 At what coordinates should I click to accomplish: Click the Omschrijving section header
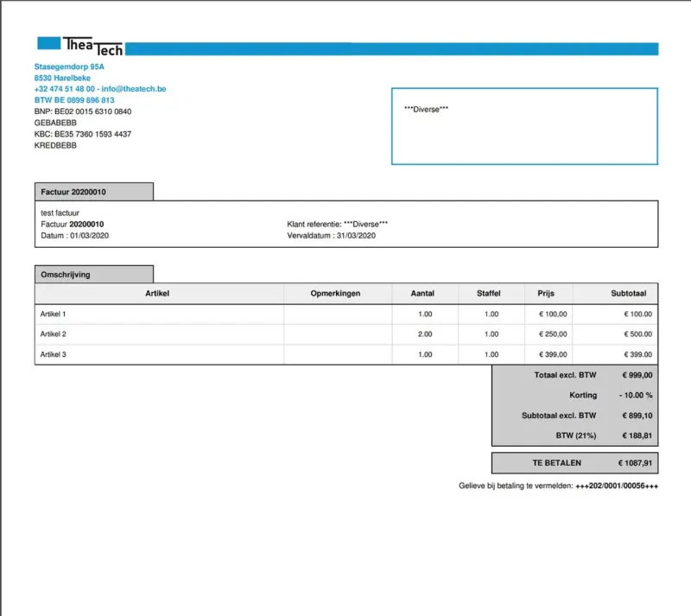94,274
